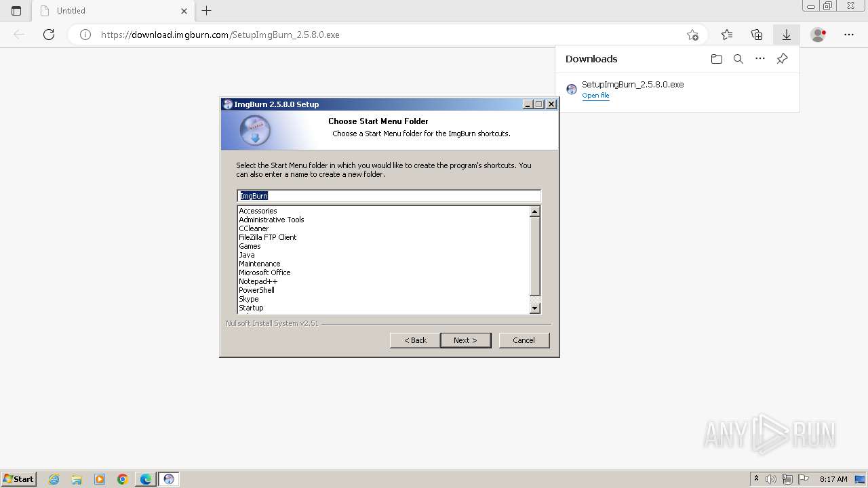Select Java folder in the list
Image resolution: width=868 pixels, height=488 pixels.
tap(247, 255)
